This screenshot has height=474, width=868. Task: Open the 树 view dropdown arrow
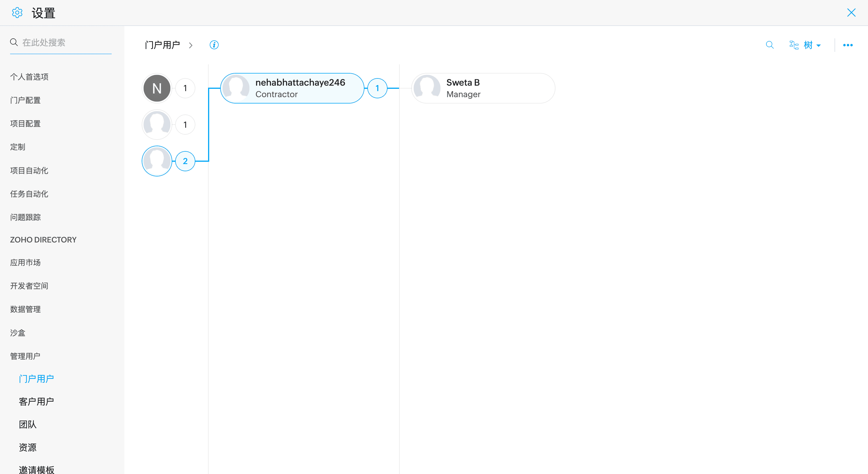[818, 46]
